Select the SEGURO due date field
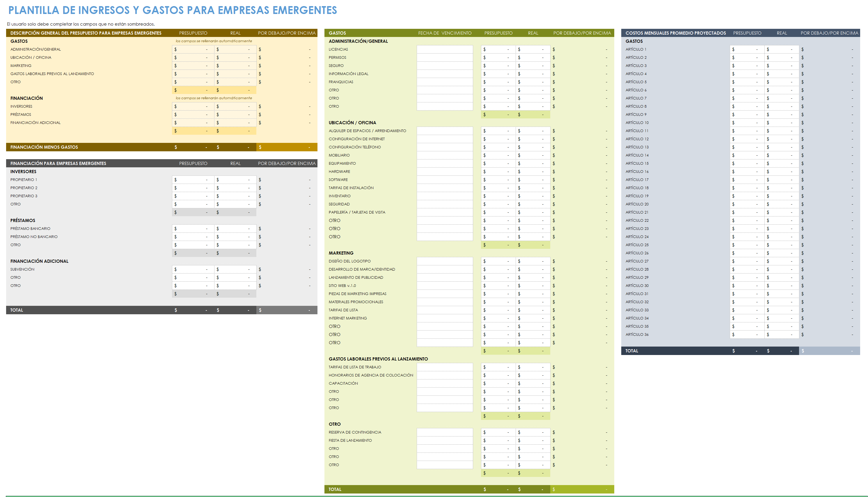The height and width of the screenshot is (497, 868). (444, 66)
